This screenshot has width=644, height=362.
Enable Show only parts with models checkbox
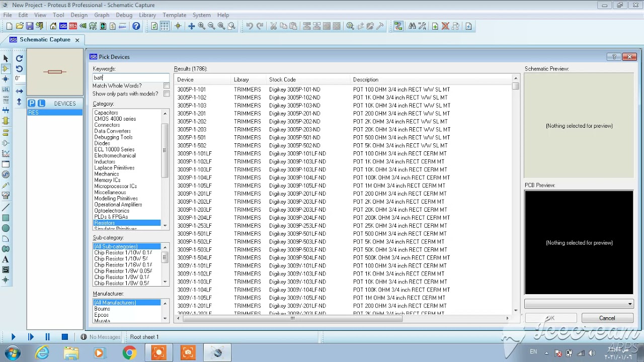[x=167, y=94]
